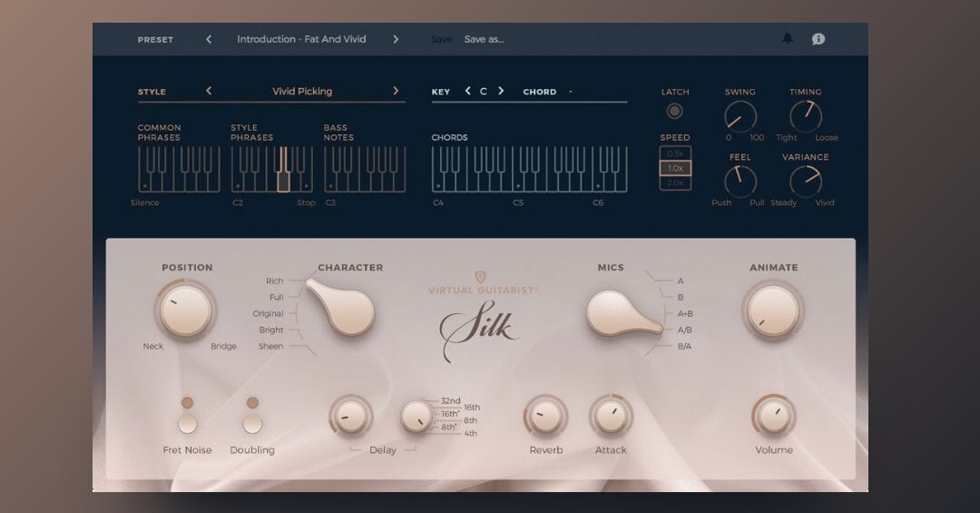This screenshot has width=980, height=513.
Task: Select Sheen character setting
Action: [270, 346]
